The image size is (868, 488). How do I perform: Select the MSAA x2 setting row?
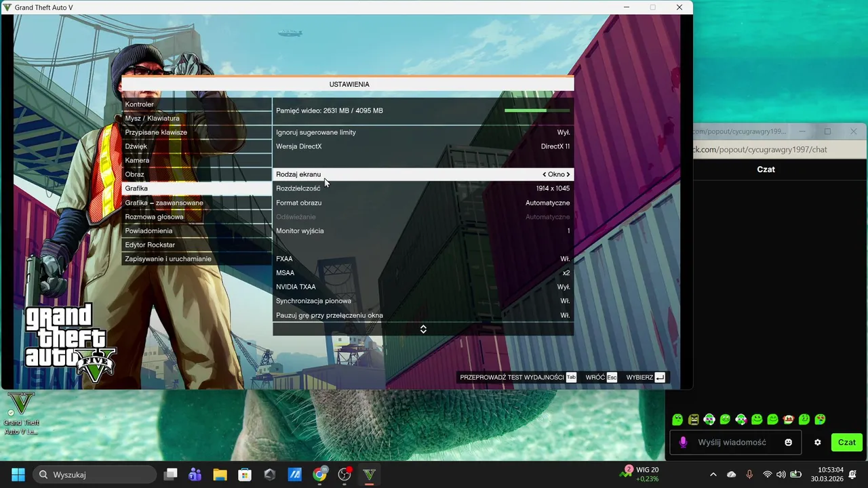click(423, 272)
